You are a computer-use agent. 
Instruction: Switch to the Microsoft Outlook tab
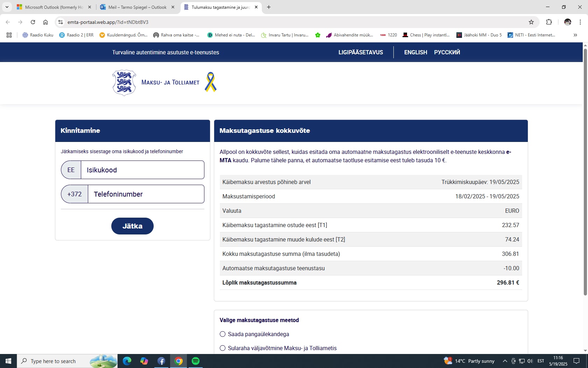coord(53,7)
